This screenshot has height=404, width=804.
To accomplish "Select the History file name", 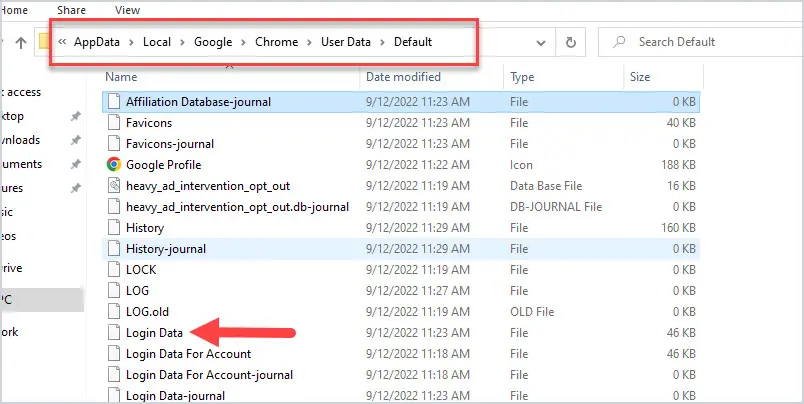I will pyautogui.click(x=145, y=228).
